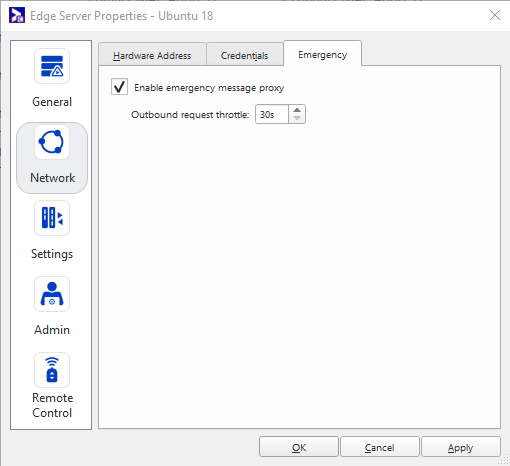The width and height of the screenshot is (510, 466).
Task: Click the dialog resize grip corner
Action: 504,460
